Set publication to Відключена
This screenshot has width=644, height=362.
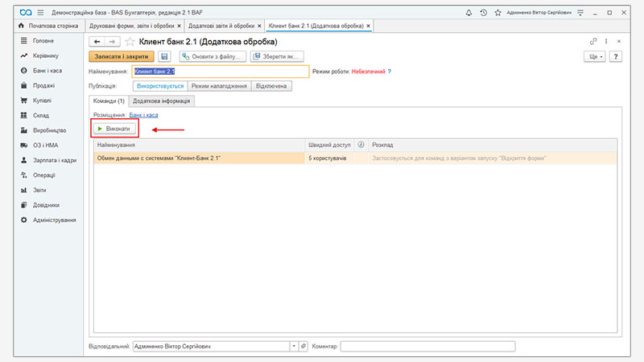271,85
